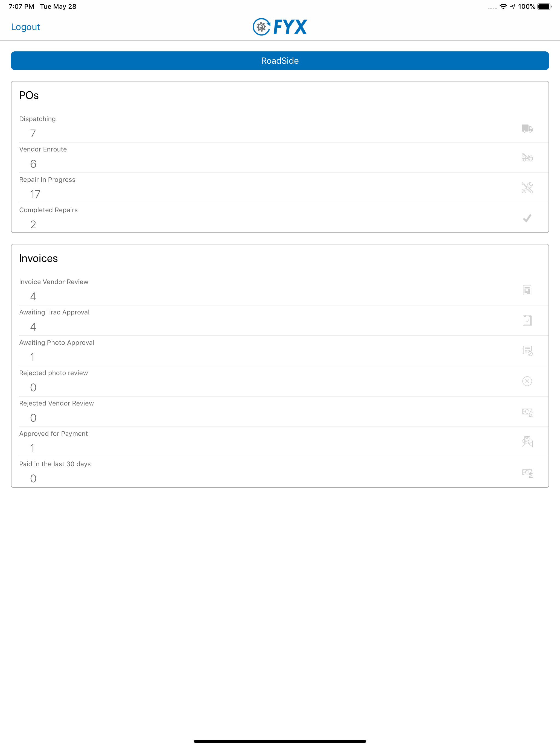Click the Logout link
The image size is (560, 747).
click(x=25, y=27)
